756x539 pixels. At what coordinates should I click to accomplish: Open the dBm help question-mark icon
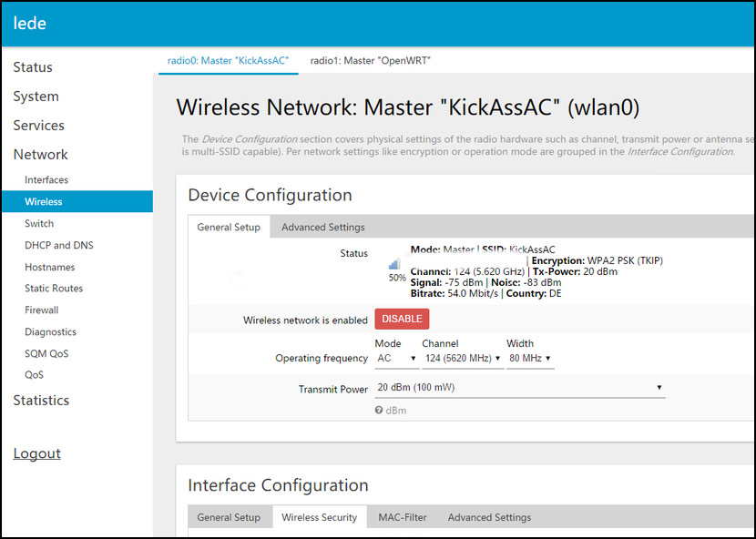click(x=377, y=410)
